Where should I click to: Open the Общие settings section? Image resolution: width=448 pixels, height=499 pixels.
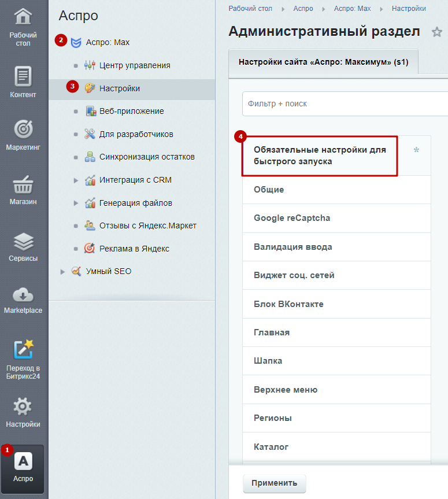click(336, 190)
